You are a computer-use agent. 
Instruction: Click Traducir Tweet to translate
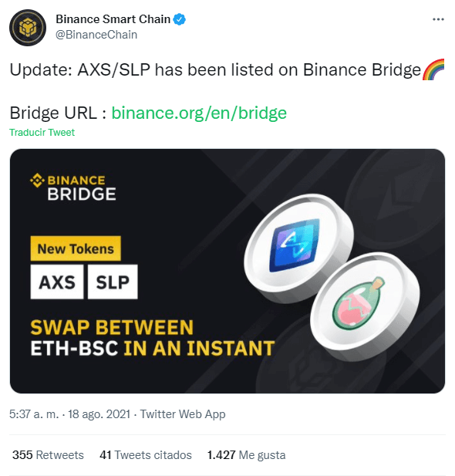42,133
